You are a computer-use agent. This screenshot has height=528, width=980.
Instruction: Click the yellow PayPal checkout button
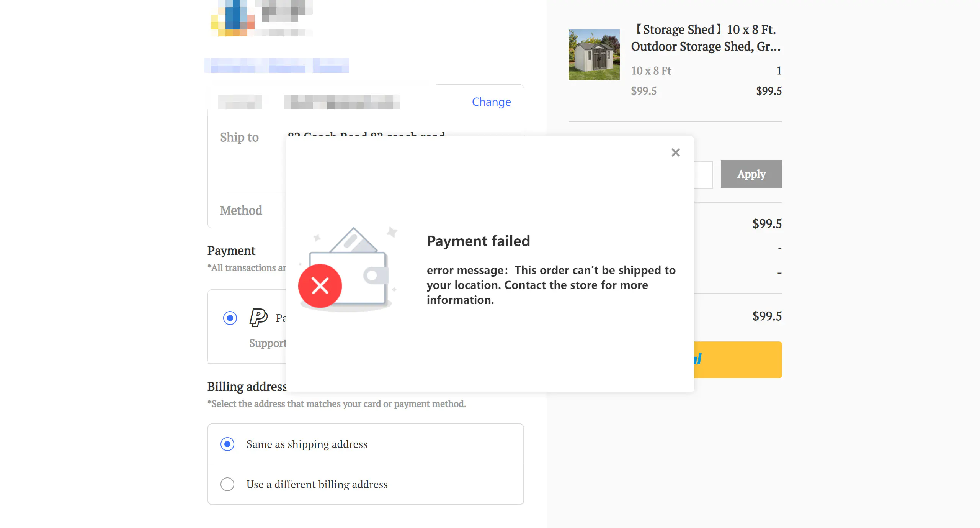point(739,359)
